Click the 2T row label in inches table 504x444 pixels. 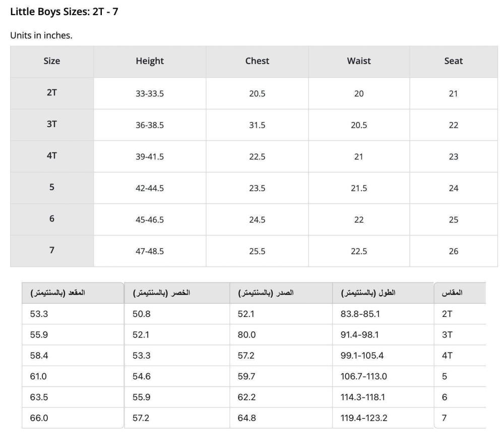coord(51,93)
